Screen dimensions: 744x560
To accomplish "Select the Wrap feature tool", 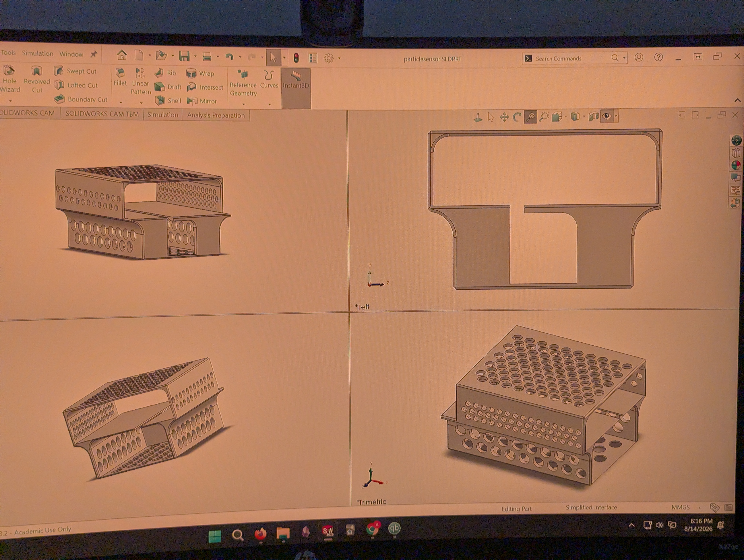I will pyautogui.click(x=200, y=74).
